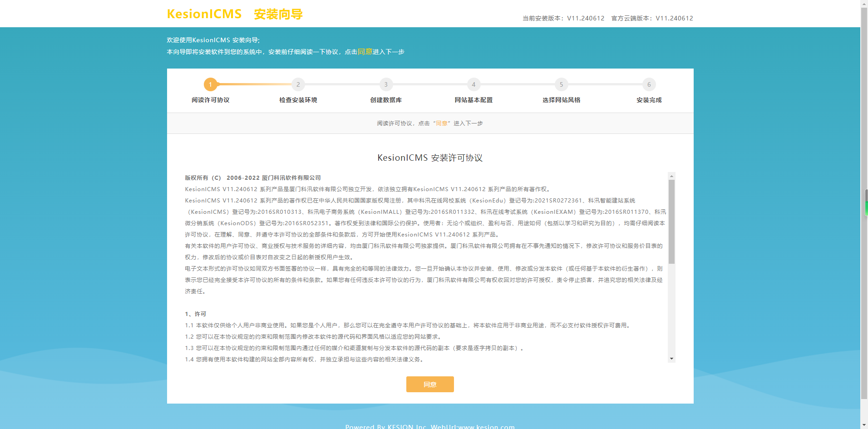The image size is (868, 429).
Task: Click the 1、许可 section heading
Action: [x=196, y=314]
